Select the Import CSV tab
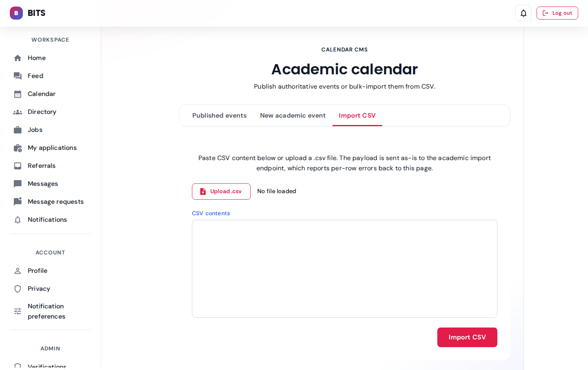Screen dimensions: 588x370 pyautogui.click(x=357, y=116)
